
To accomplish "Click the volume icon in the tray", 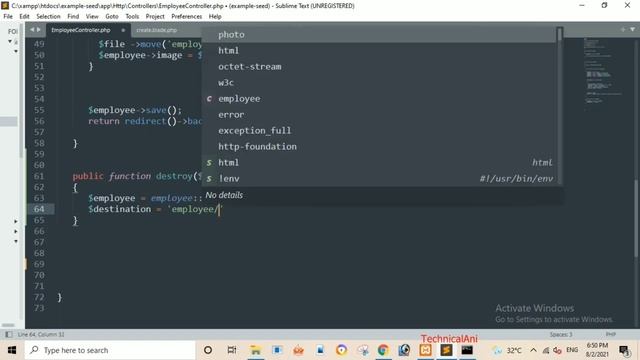I will [x=558, y=350].
